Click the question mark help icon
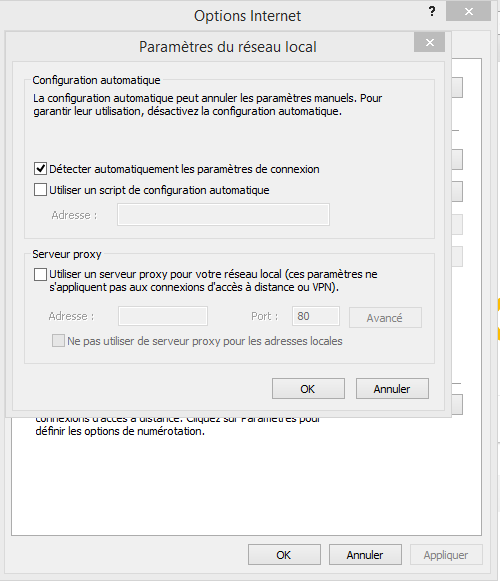Image resolution: width=500 pixels, height=582 pixels. tap(432, 12)
